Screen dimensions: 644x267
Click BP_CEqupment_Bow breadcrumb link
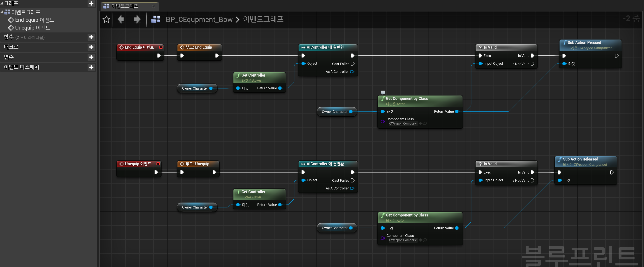(199, 19)
